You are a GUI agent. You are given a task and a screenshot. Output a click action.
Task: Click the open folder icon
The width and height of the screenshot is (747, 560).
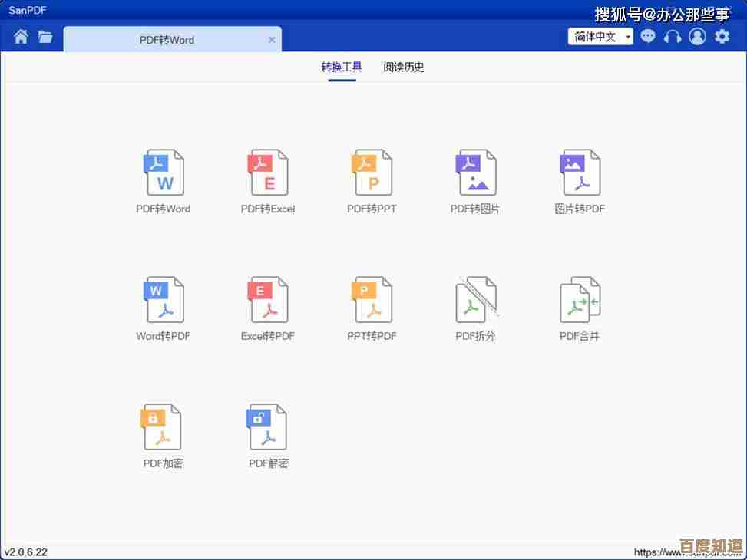(45, 37)
